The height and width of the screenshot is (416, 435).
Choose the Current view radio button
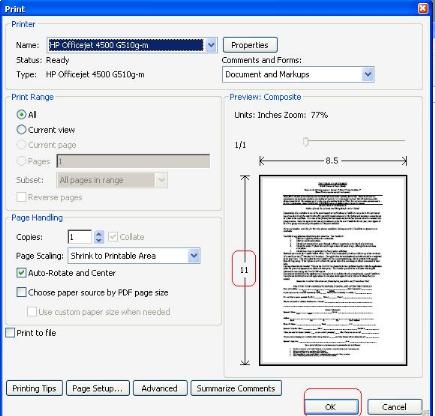(x=21, y=130)
